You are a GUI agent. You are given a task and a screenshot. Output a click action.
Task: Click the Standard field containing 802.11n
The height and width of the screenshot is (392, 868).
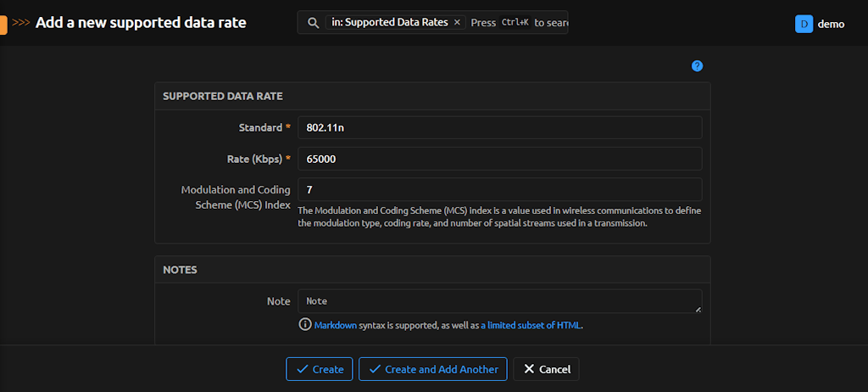coord(499,127)
